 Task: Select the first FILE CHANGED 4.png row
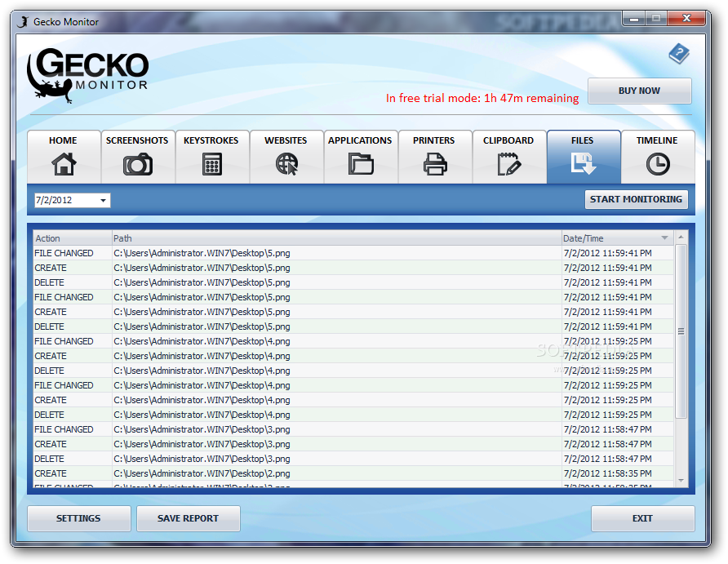coord(353,341)
